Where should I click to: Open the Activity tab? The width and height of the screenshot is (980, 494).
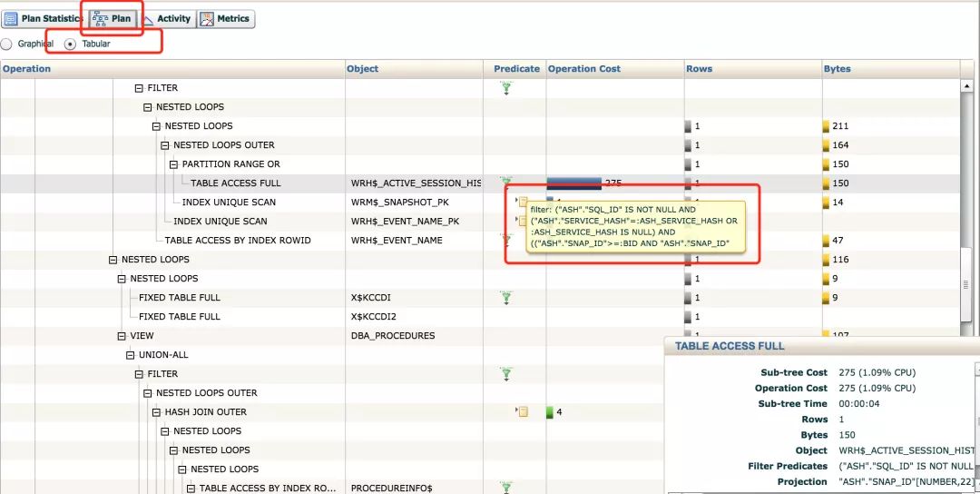pyautogui.click(x=166, y=19)
